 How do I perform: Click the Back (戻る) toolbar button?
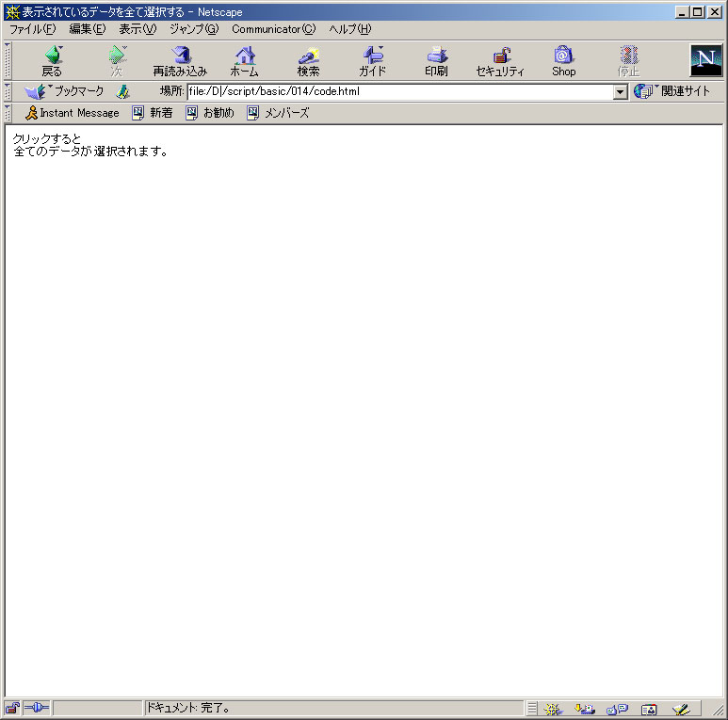click(x=52, y=61)
